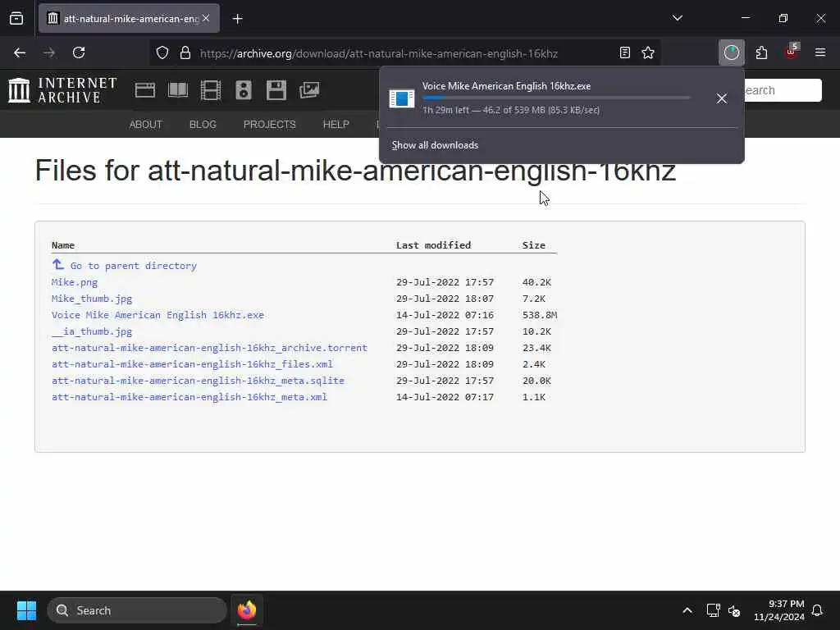Viewport: 840px width, 630px height.
Task: Open the HELP menu item
Action: click(336, 125)
